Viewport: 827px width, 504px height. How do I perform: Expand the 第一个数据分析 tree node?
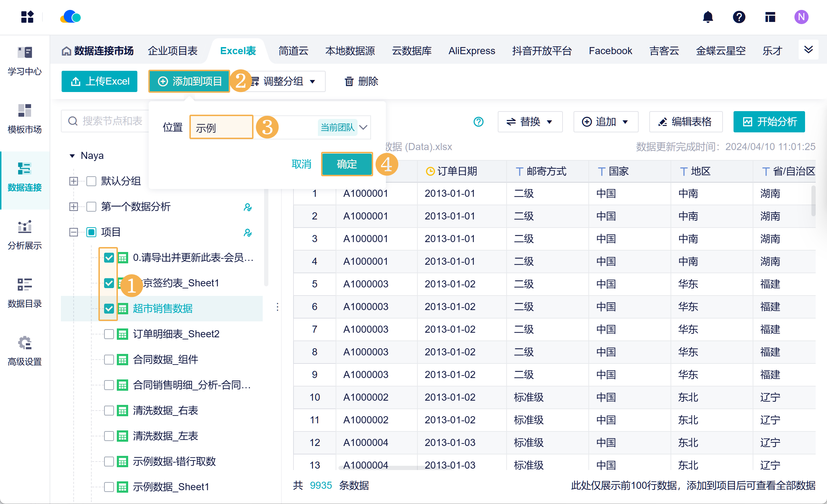74,207
